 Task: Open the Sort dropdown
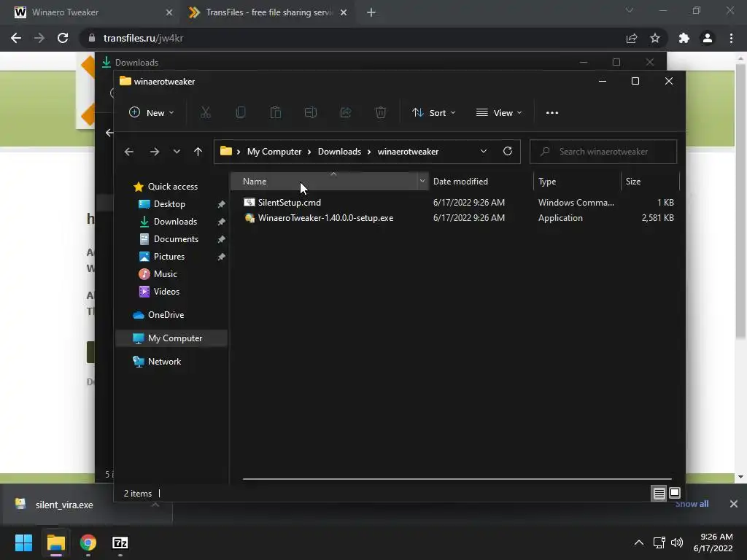click(434, 112)
